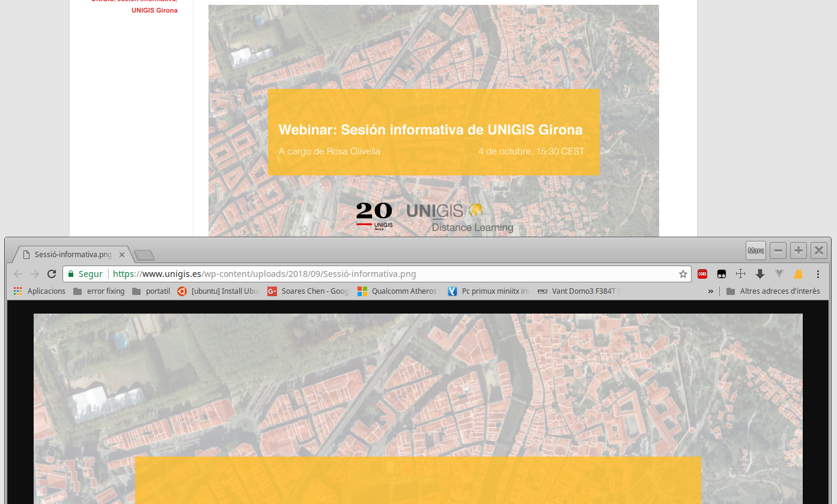The width and height of the screenshot is (837, 504).
Task: Close the Sessió-informativa.png tab
Action: [x=122, y=255]
